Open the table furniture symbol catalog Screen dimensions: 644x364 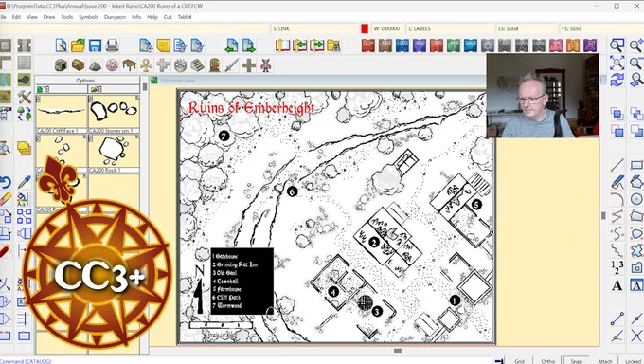point(129,65)
